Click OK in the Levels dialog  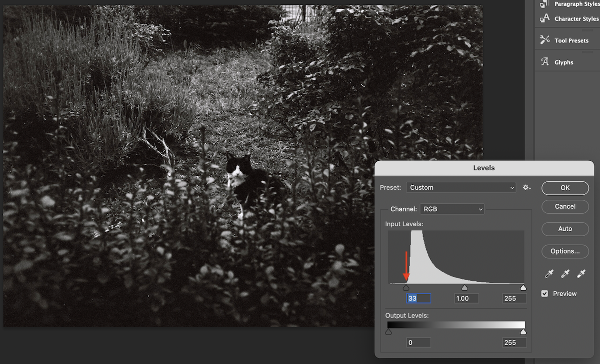565,188
